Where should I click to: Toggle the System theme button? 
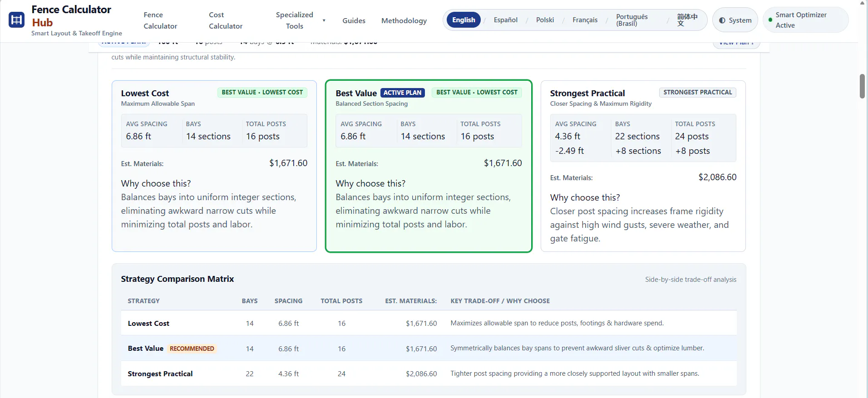[735, 20]
